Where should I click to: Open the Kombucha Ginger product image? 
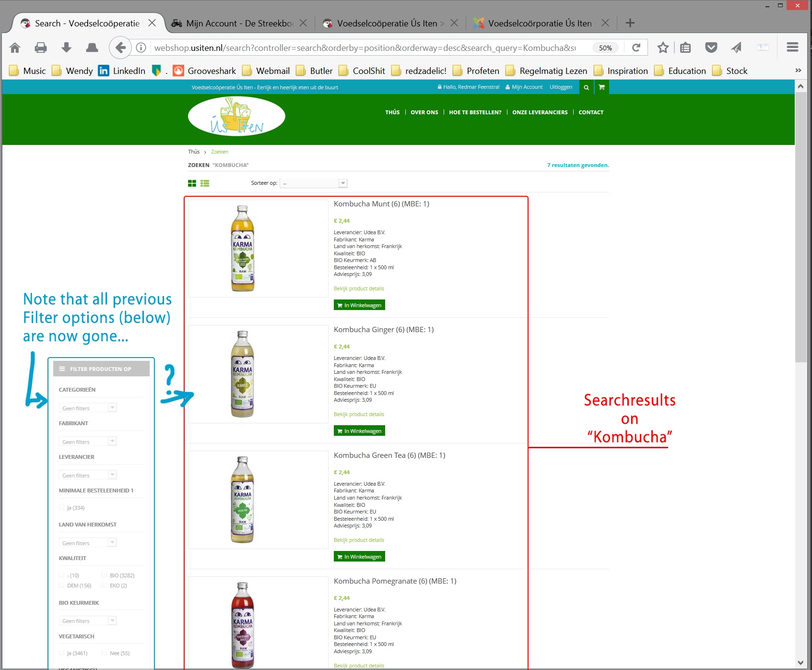click(258, 374)
